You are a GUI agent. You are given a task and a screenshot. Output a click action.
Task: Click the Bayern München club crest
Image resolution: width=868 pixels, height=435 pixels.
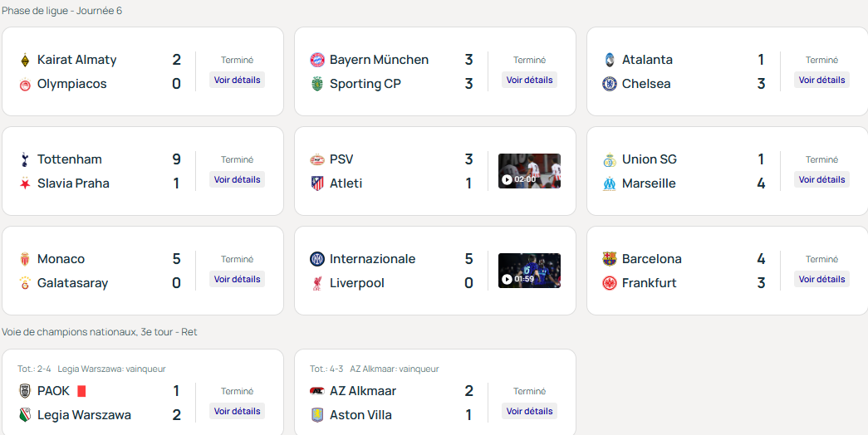point(316,60)
